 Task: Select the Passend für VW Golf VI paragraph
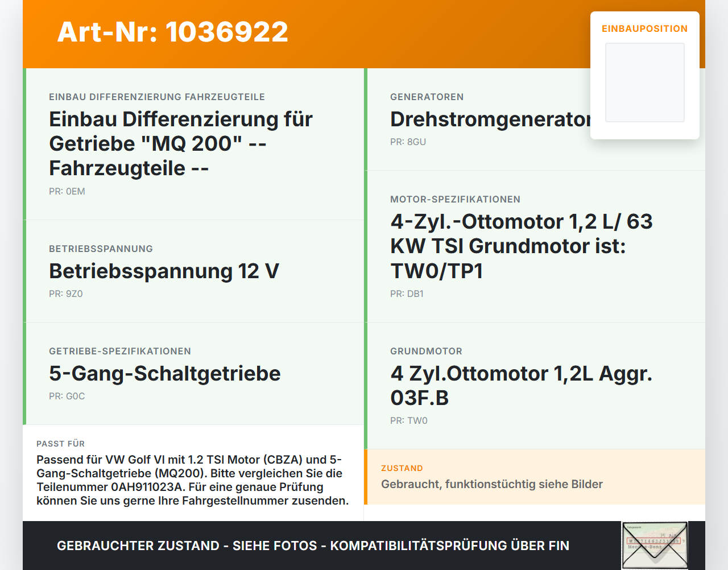click(x=193, y=480)
